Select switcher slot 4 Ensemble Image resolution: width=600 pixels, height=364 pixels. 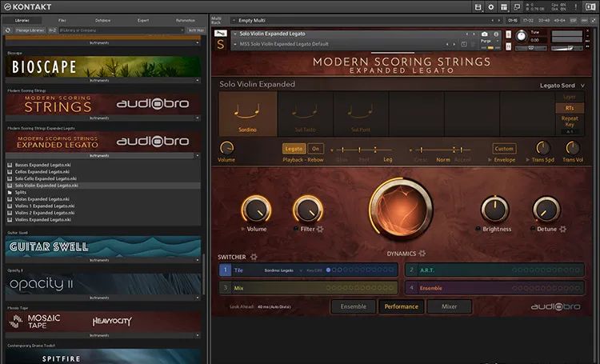pyautogui.click(x=494, y=288)
